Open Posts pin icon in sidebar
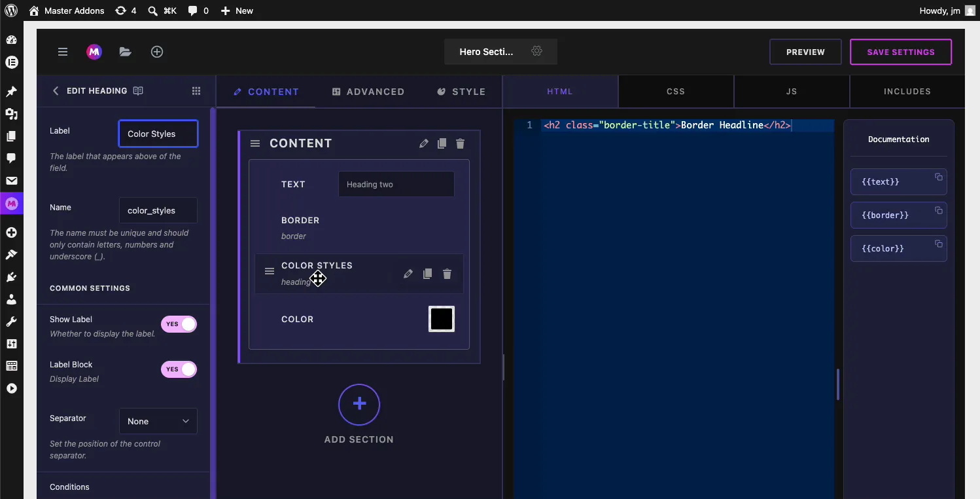Image resolution: width=980 pixels, height=499 pixels. [11, 92]
